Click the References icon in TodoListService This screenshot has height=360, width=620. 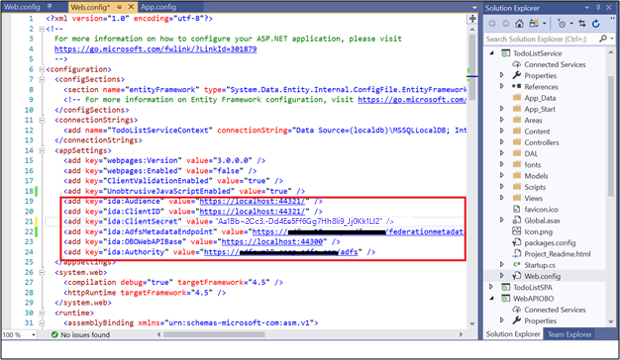point(516,86)
